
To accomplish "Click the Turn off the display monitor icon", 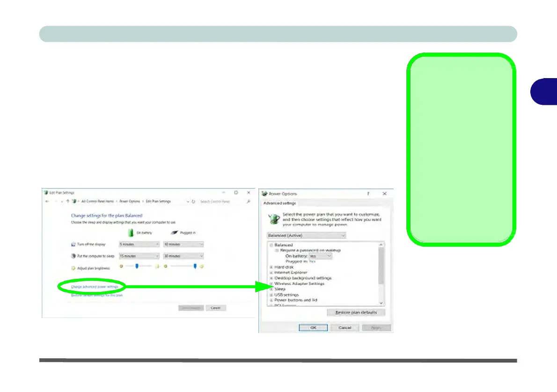I will (x=73, y=244).
